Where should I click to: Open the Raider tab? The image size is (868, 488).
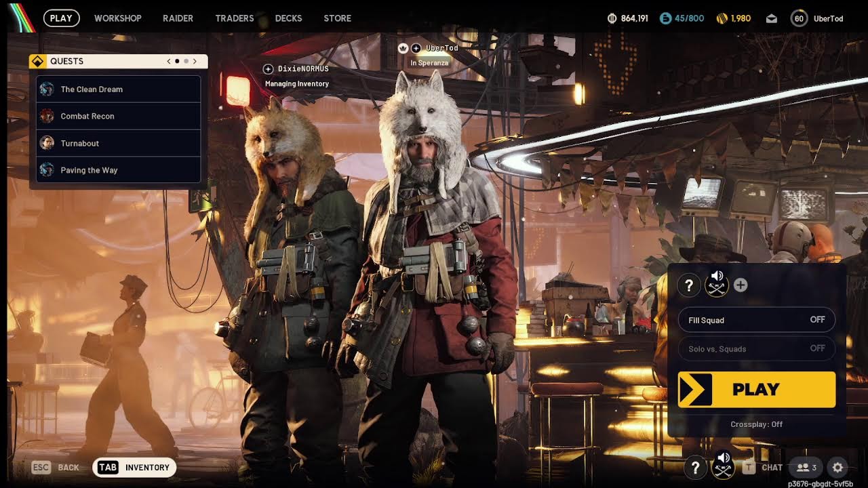[x=178, y=18]
